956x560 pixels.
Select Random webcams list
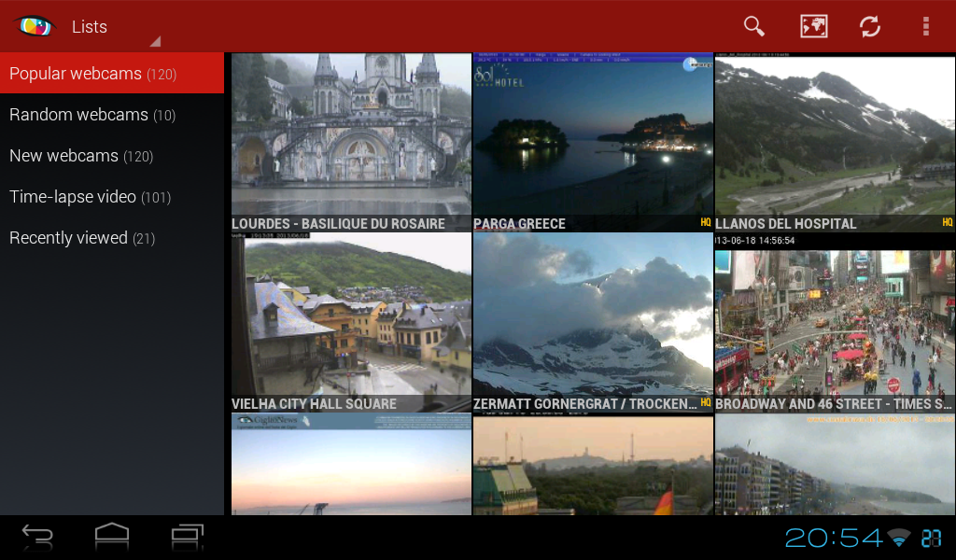[112, 115]
